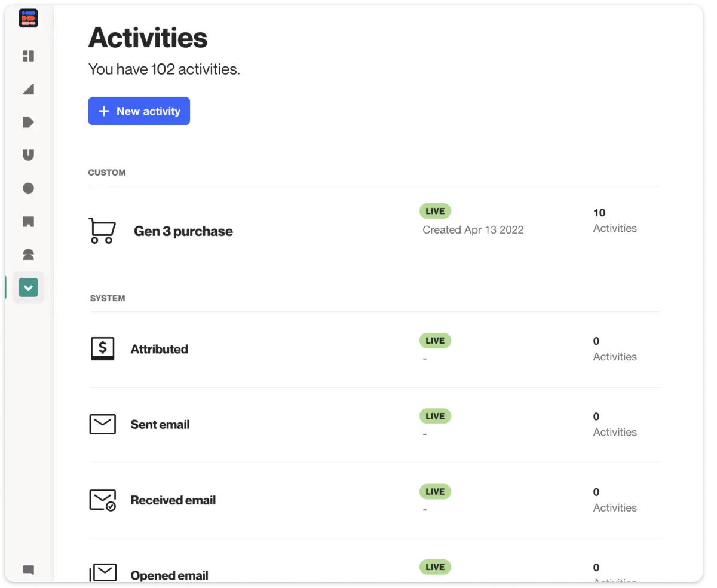
Task: Open the Sent email activity
Action: 160,425
